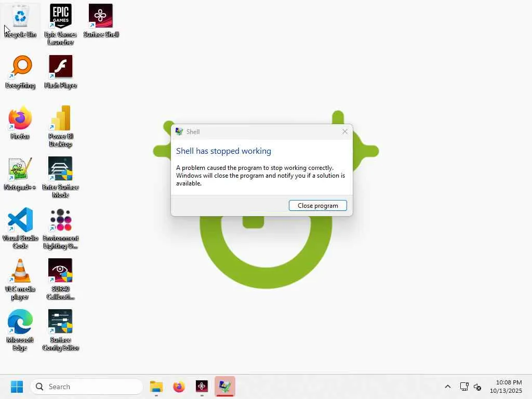This screenshot has width=532, height=399.
Task: Open the network status tray icon
Action: (x=464, y=387)
